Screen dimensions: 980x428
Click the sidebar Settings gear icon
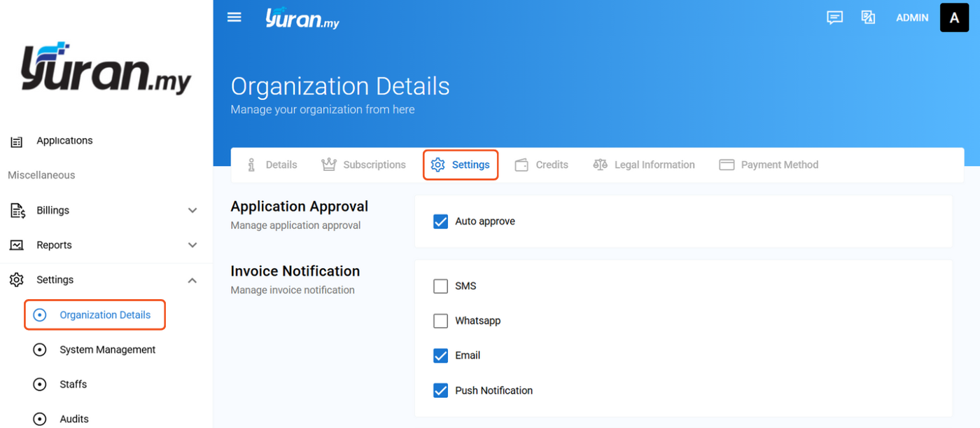(16, 279)
